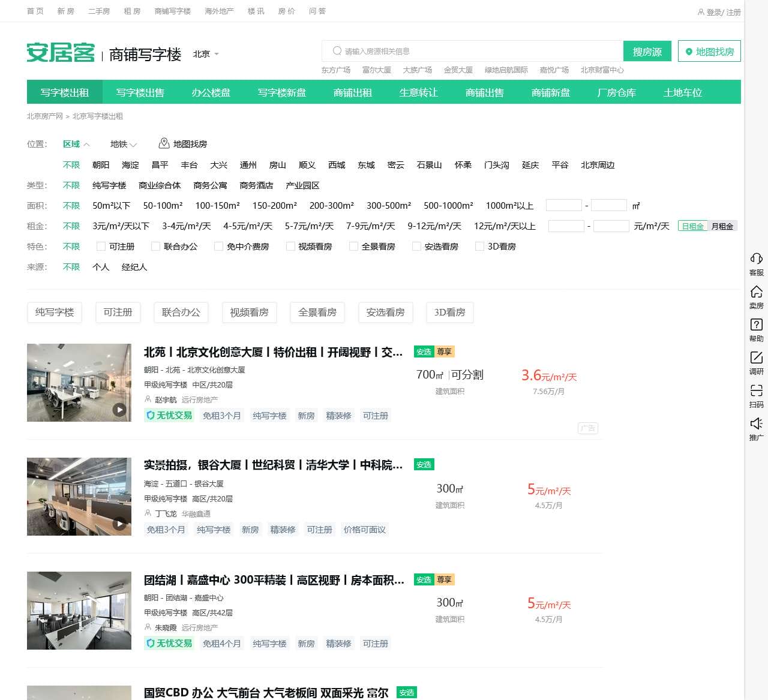Click 免租3个月 tag on 北苑 listing
The image size is (768, 700).
point(222,415)
